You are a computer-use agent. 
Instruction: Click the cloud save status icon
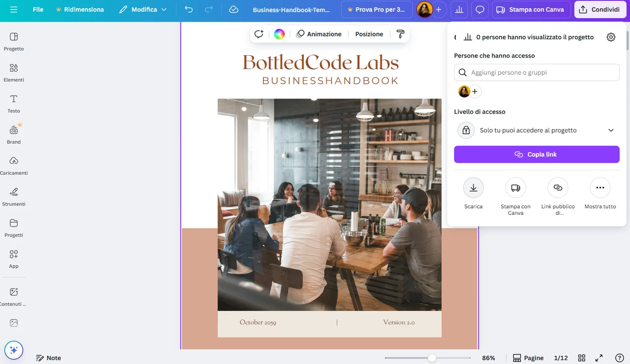pos(234,10)
